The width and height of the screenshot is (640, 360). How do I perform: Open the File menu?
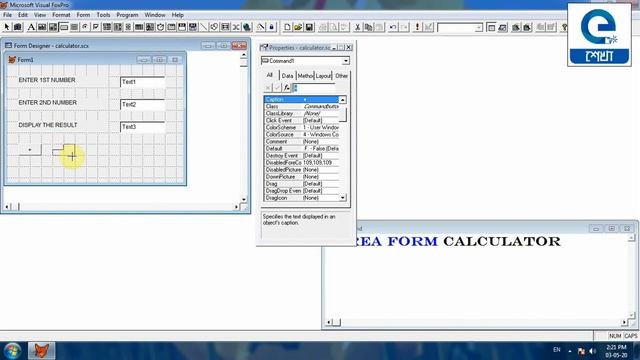point(7,15)
